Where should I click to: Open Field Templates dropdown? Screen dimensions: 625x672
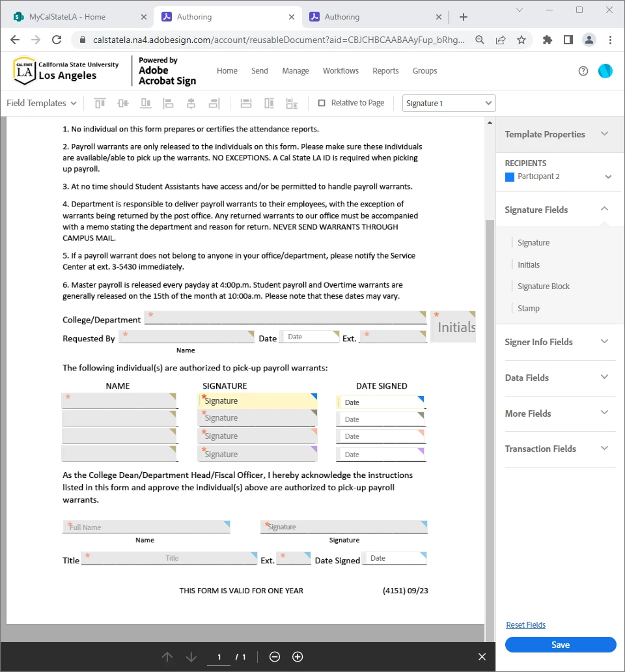pyautogui.click(x=42, y=104)
